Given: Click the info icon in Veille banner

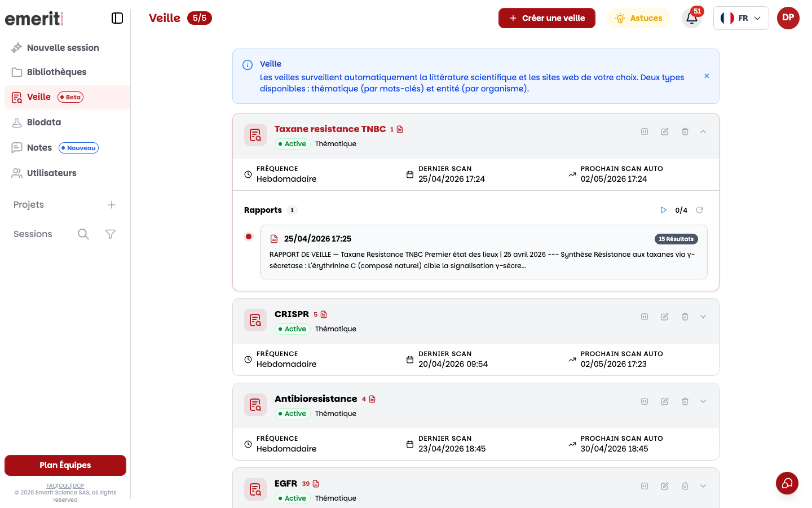Looking at the screenshot, I should (x=248, y=65).
